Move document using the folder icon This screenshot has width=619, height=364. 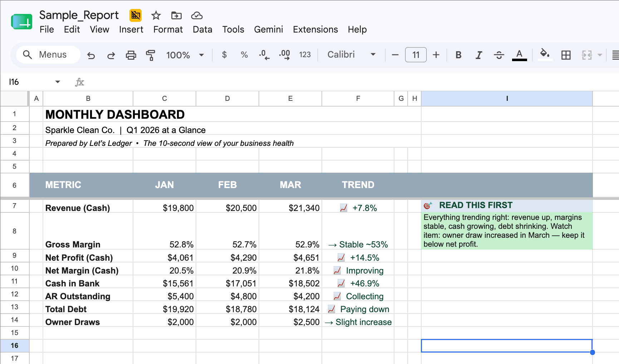click(176, 15)
